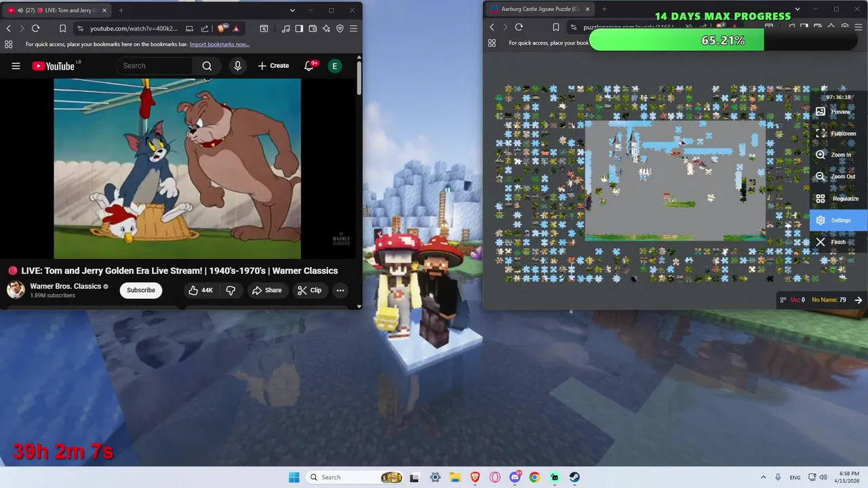Switch to the Aarburg Castle Jigsaw Puzzle tab
Screen dimensions: 868x488
click(539, 9)
